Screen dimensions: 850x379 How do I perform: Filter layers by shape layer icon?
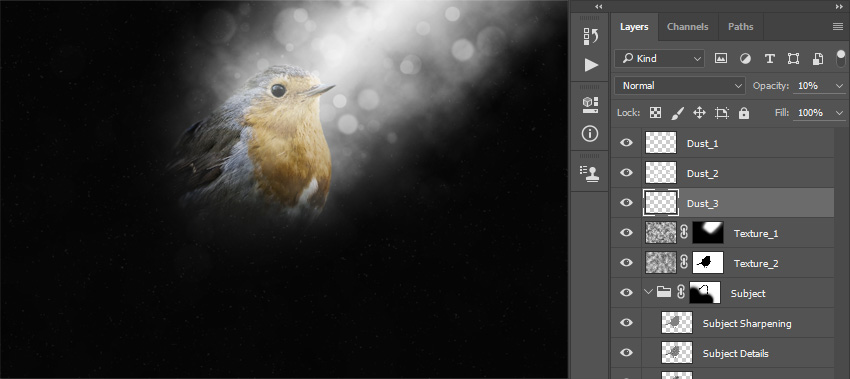pyautogui.click(x=793, y=59)
